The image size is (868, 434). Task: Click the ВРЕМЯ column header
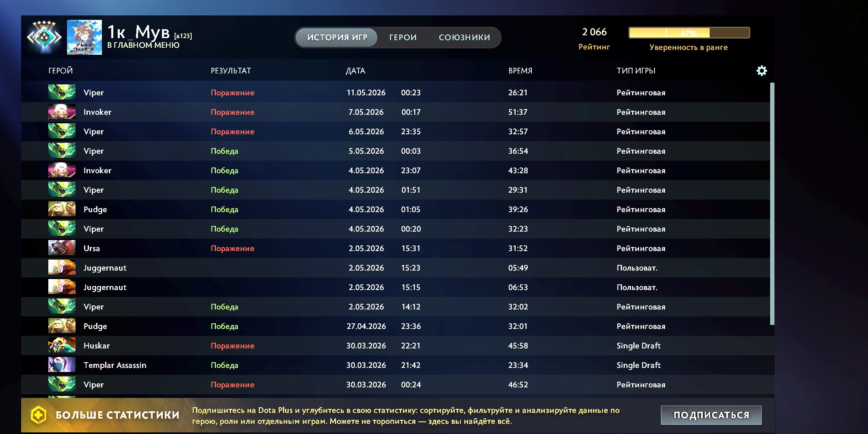coord(520,71)
